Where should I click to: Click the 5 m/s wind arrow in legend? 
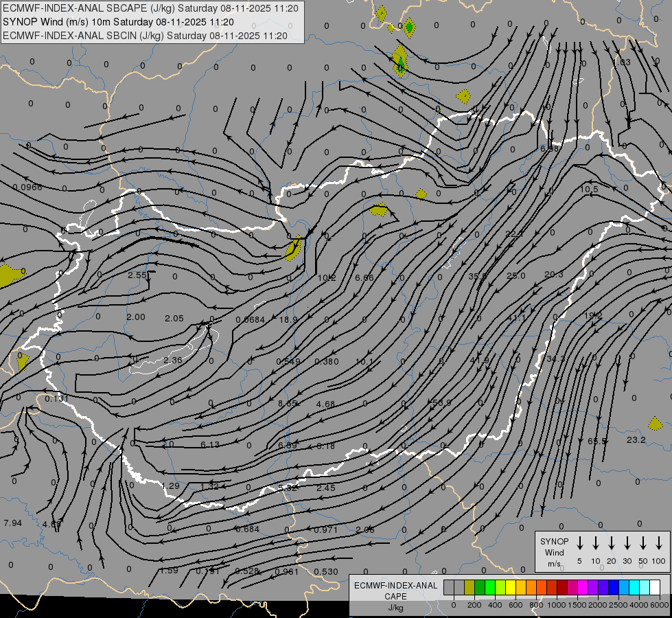[x=579, y=542]
